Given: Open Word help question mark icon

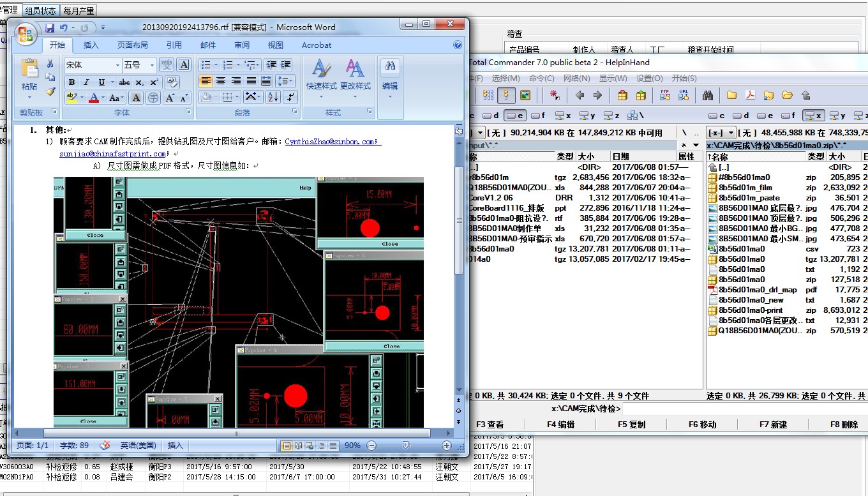Looking at the screenshot, I should coord(457,45).
